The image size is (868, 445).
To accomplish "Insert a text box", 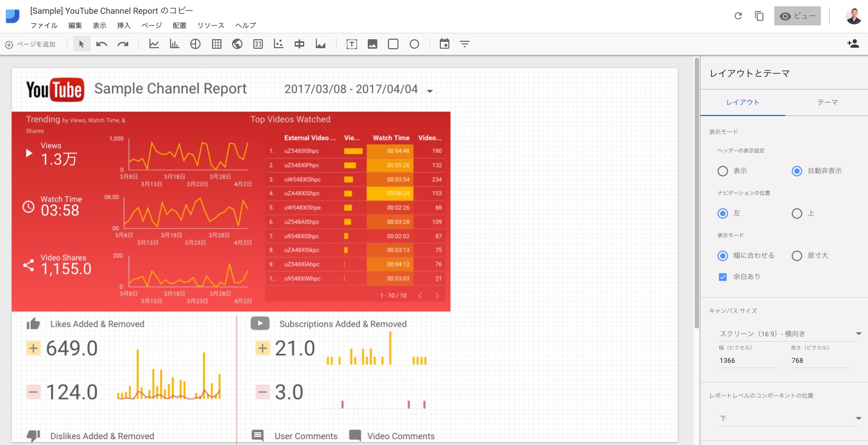I will 352,44.
